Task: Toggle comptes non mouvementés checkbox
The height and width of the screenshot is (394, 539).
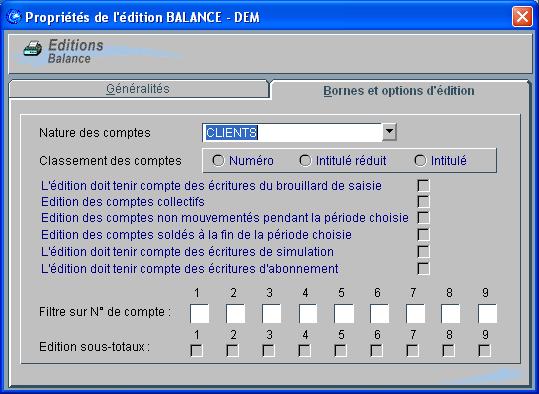Action: point(423,218)
